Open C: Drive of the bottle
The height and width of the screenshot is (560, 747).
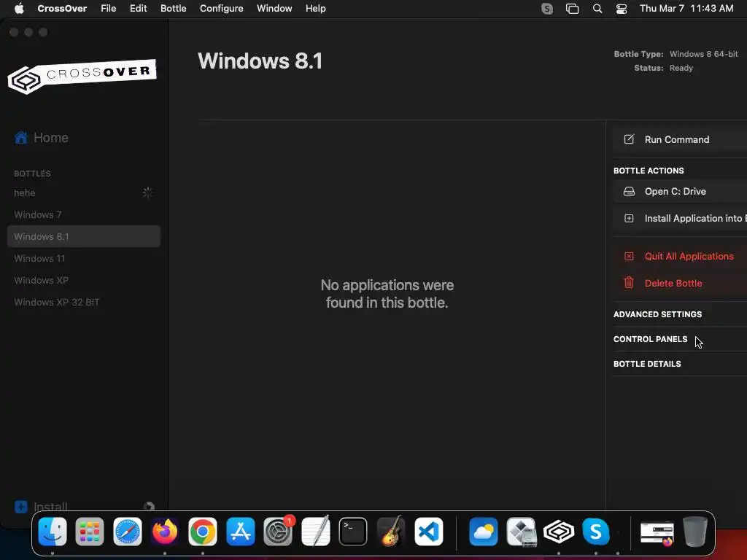[x=680, y=192]
